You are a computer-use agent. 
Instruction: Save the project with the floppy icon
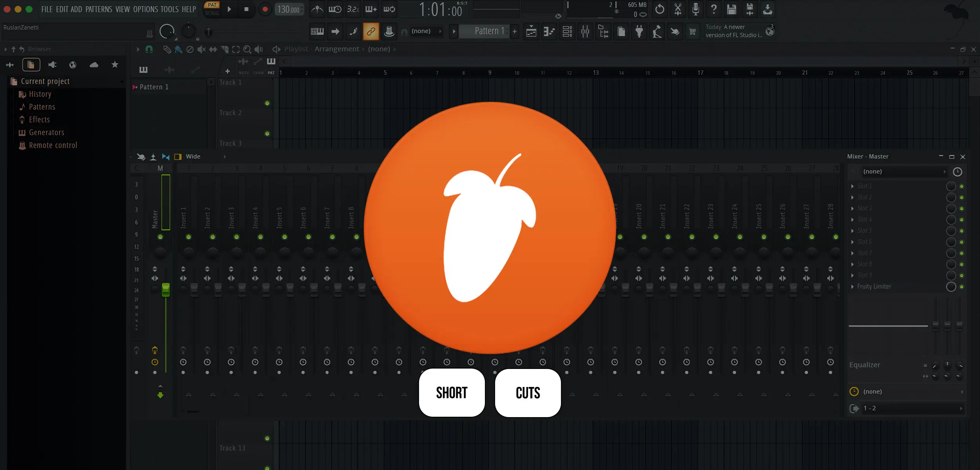(731, 9)
